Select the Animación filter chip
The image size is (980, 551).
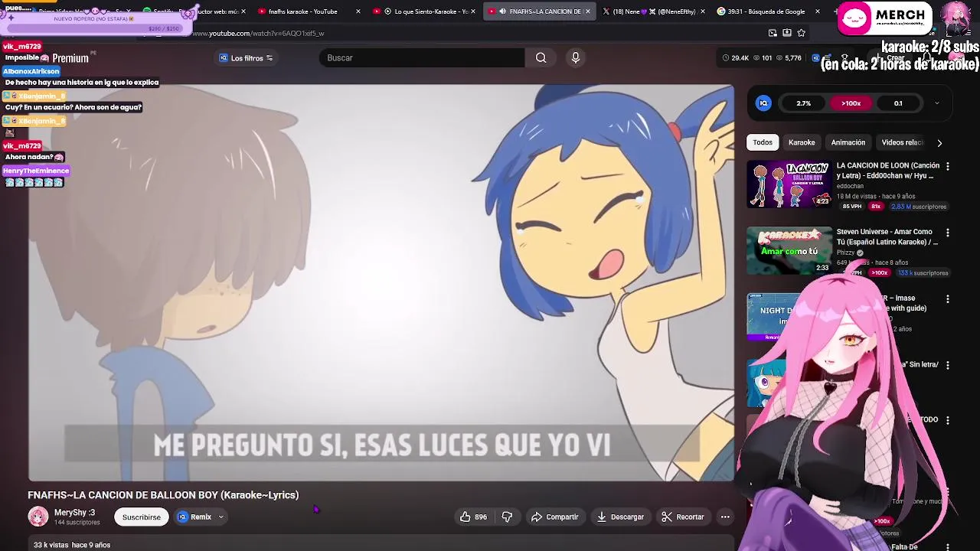pyautogui.click(x=848, y=142)
